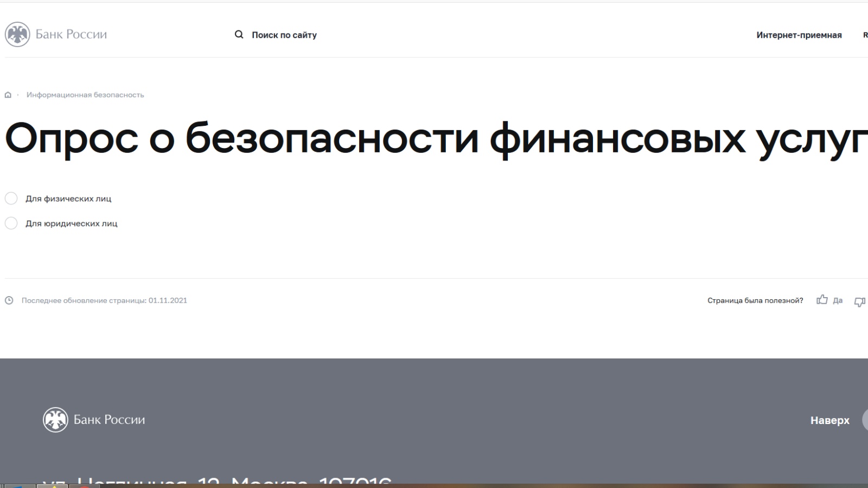Image resolution: width=868 pixels, height=488 pixels.
Task: Click the 'Страница была полезной?' question text
Action: [755, 301]
